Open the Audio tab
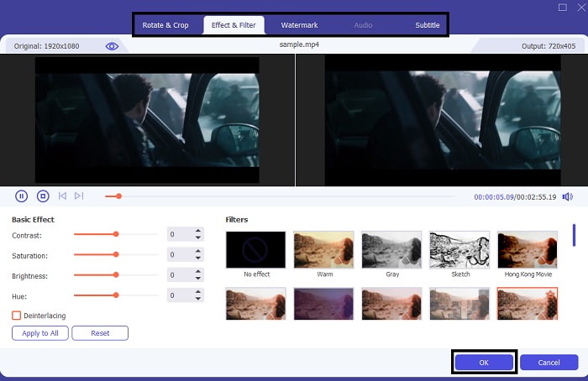Image resolution: width=588 pixels, height=381 pixels. click(363, 25)
